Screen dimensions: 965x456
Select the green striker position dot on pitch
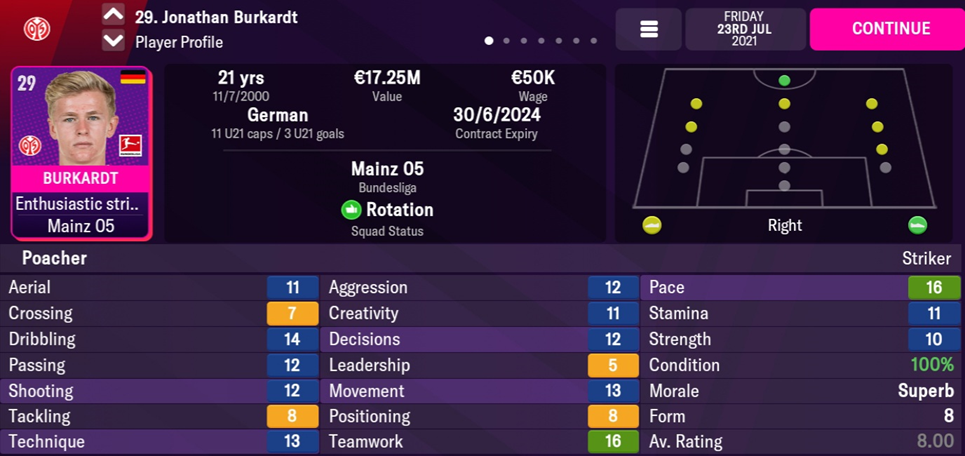[x=784, y=80]
